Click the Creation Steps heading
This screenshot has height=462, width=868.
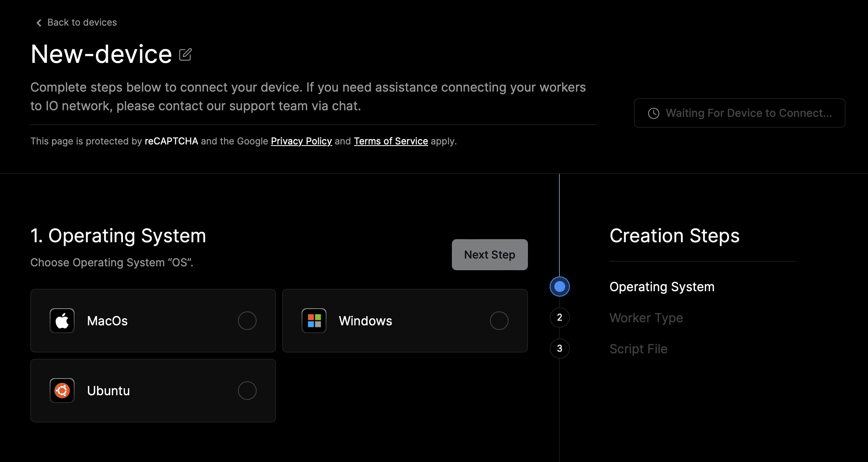(x=675, y=236)
